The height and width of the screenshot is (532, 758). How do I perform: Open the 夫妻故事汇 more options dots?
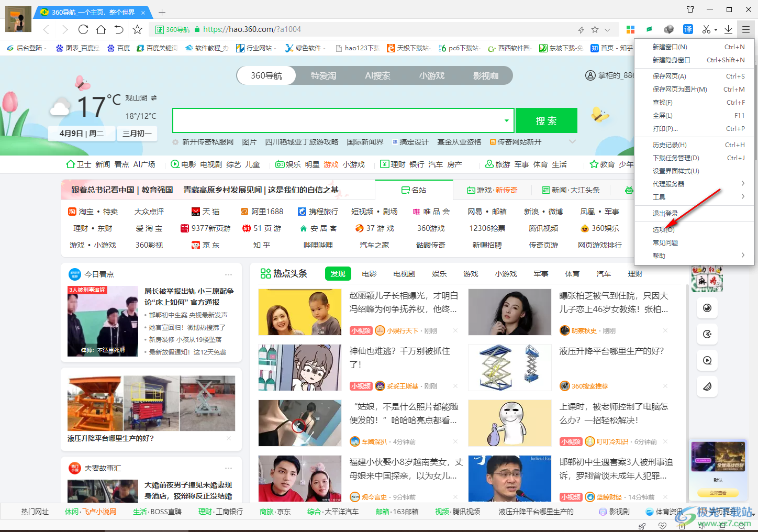pyautogui.click(x=229, y=468)
